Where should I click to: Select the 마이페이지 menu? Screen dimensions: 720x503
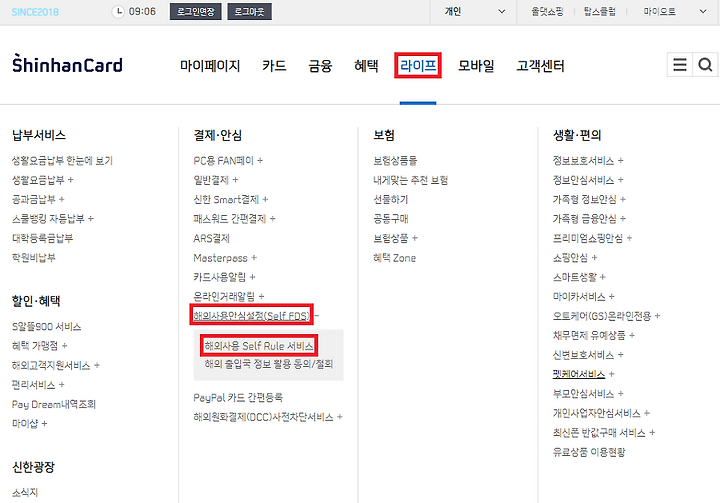[210, 66]
